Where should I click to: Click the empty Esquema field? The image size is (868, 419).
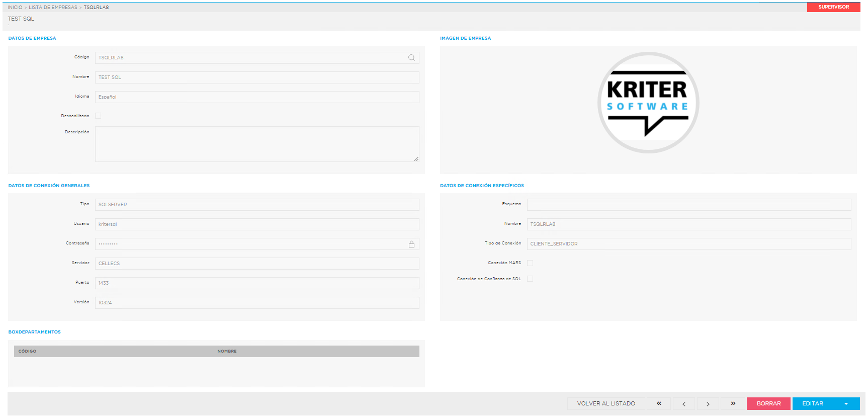click(689, 205)
